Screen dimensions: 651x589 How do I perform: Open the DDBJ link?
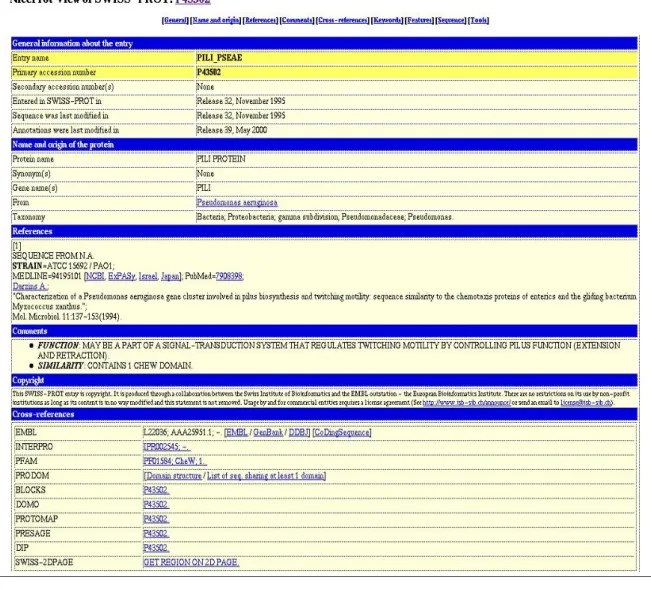298,433
